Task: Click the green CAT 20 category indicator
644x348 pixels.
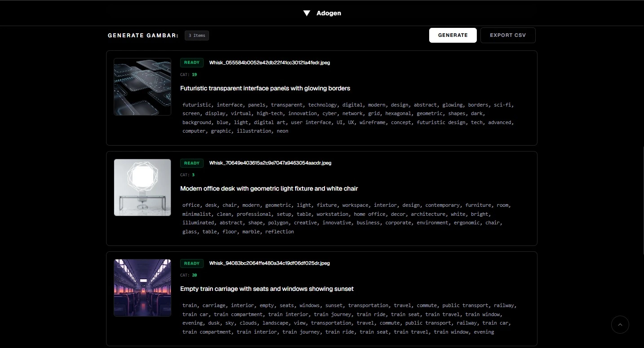Action: point(195,275)
